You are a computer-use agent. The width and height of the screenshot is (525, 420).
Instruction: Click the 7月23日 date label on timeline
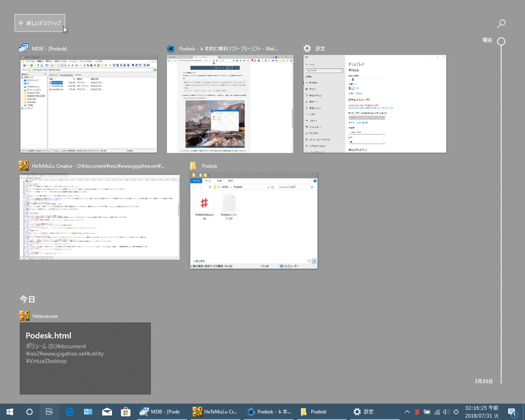[483, 381]
